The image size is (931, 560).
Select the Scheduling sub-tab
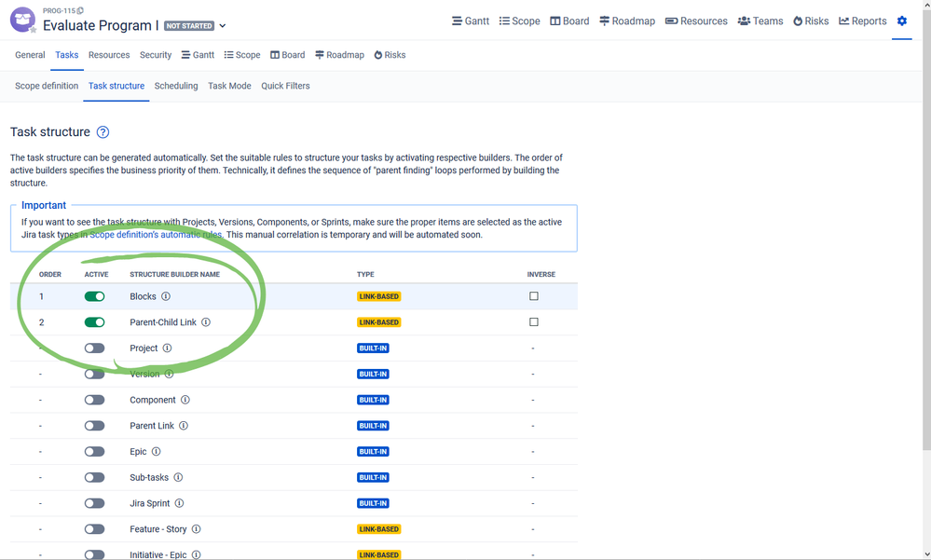tap(176, 86)
